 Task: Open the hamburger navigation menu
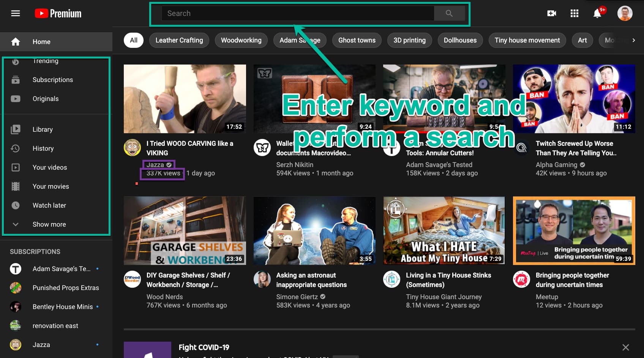coord(15,13)
